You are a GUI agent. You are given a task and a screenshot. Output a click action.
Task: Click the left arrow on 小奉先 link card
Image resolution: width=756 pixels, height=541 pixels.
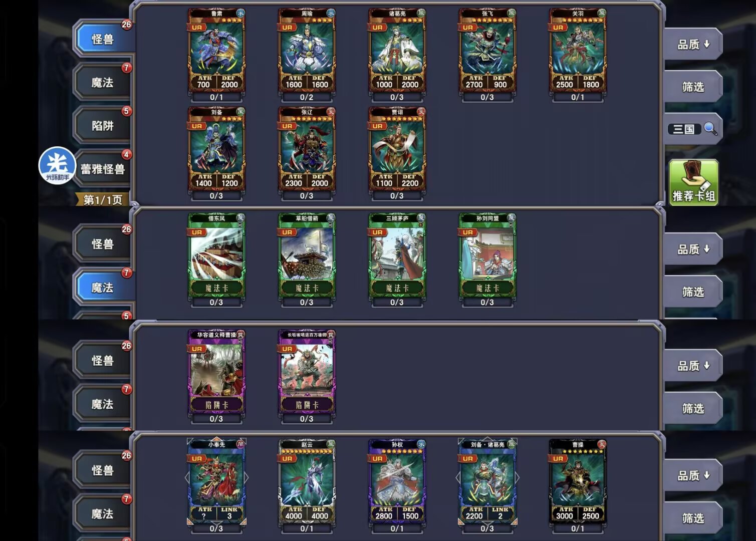(187, 478)
